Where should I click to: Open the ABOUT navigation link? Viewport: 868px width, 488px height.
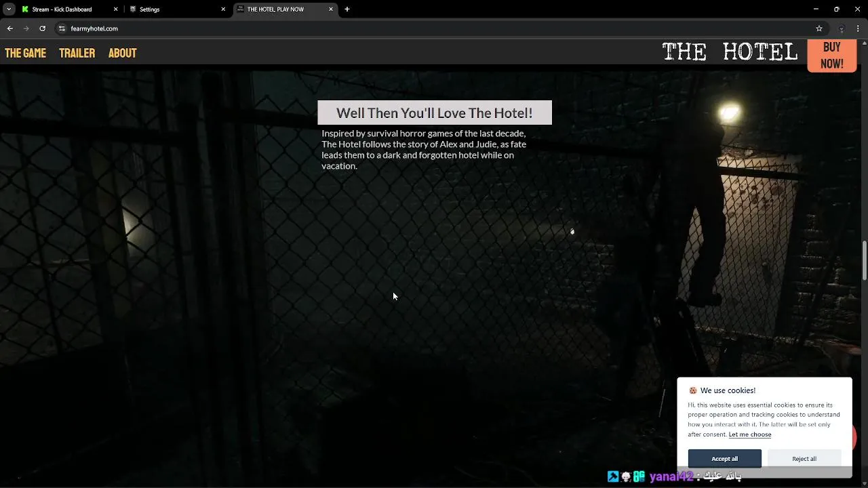coord(122,53)
